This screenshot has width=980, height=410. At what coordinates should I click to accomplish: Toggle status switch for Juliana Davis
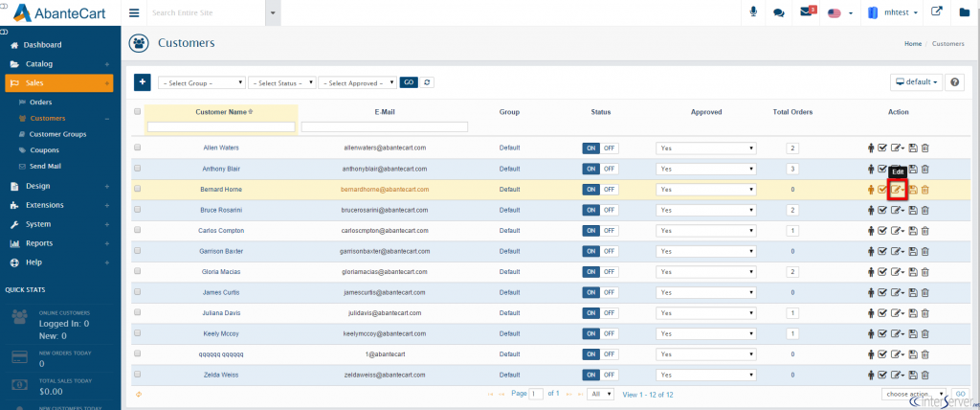pyautogui.click(x=601, y=313)
